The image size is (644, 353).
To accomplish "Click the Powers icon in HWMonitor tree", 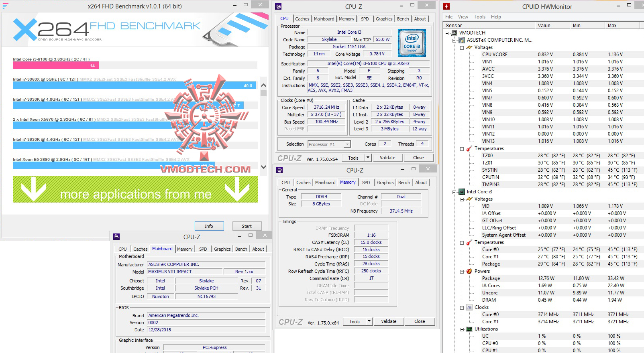I will pyautogui.click(x=469, y=271).
